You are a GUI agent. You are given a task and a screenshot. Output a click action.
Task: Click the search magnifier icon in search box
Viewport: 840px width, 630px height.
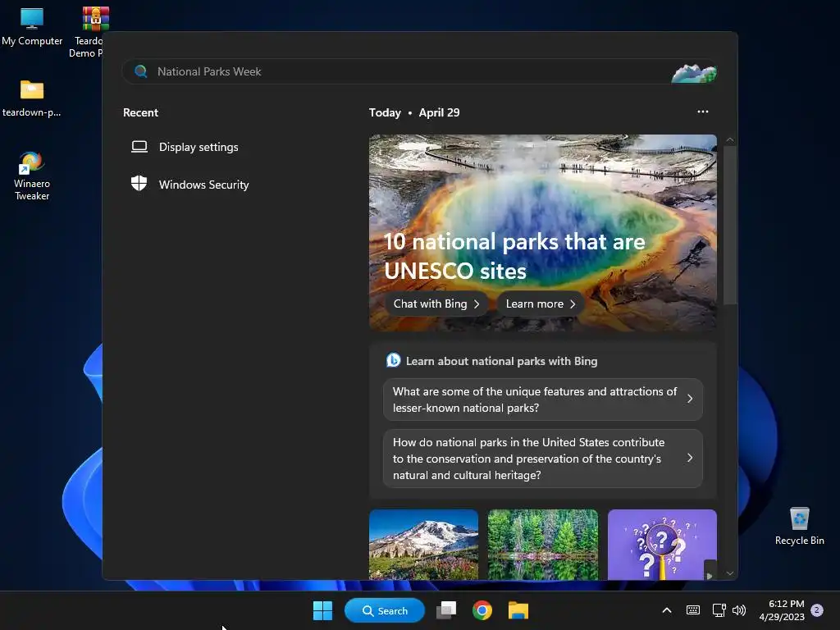coord(141,71)
